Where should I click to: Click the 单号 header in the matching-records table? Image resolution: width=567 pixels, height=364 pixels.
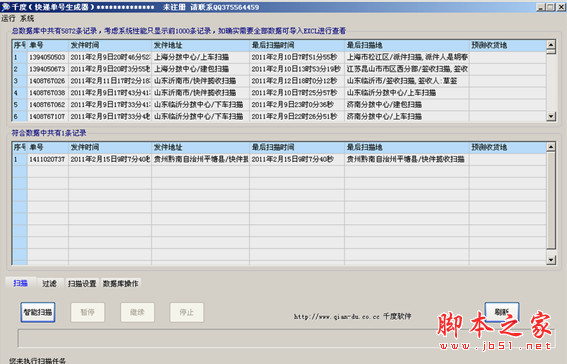tap(48, 147)
